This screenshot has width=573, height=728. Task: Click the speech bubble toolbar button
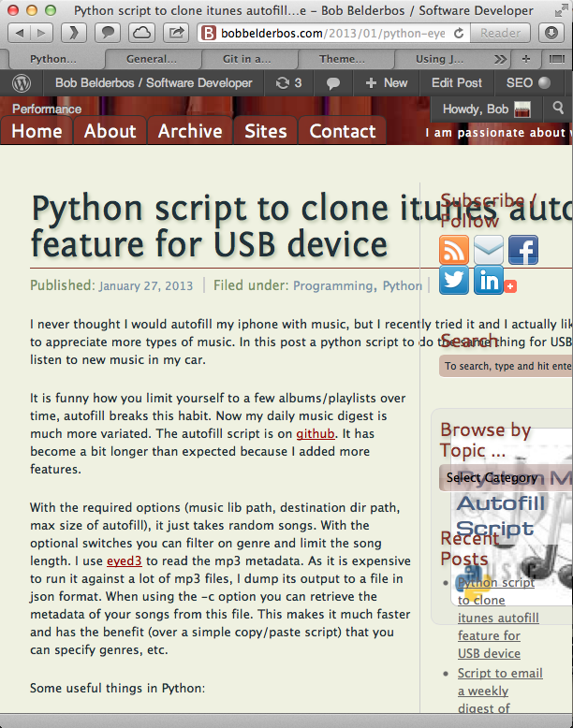108,33
